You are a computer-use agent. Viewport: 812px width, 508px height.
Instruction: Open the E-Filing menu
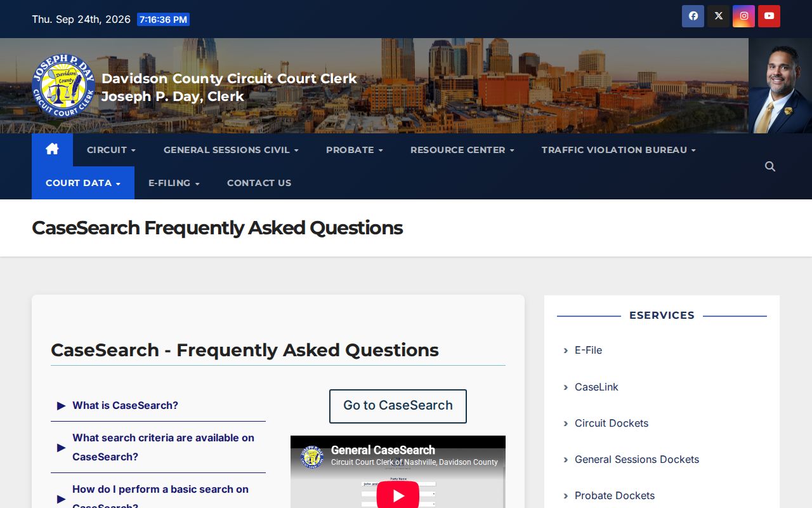[174, 183]
